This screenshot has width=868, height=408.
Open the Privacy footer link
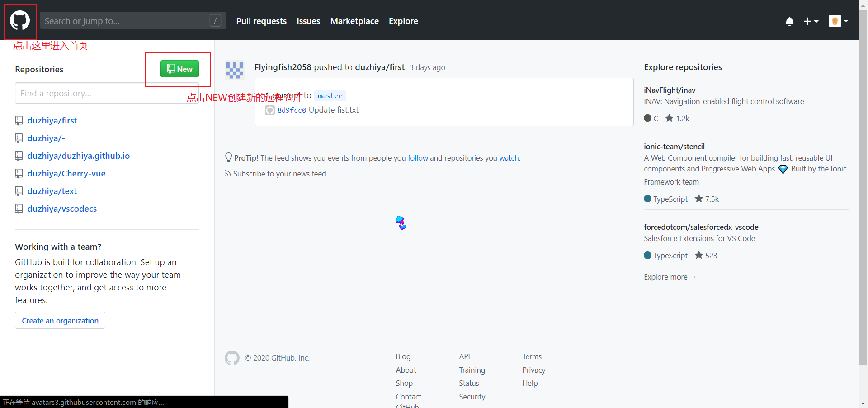[534, 370]
